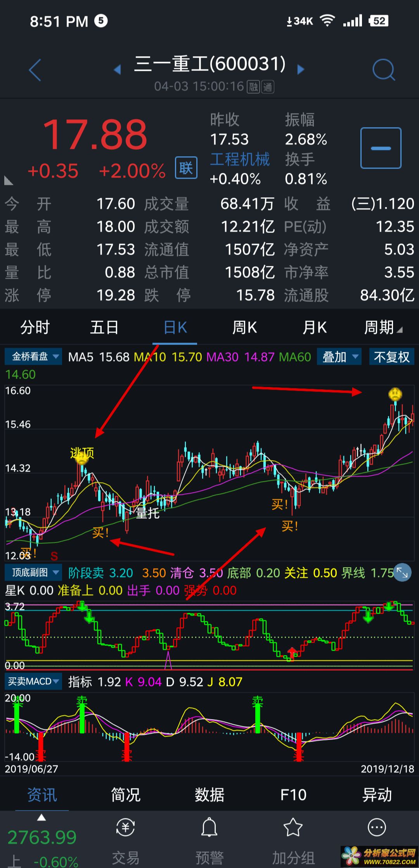Open the 买卖MACD indicator dropdown
The image size is (419, 868).
coord(33,681)
